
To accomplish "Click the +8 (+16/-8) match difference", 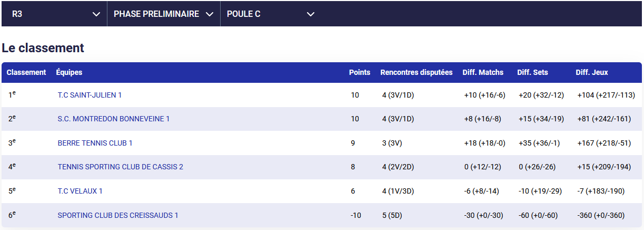I will (482, 119).
